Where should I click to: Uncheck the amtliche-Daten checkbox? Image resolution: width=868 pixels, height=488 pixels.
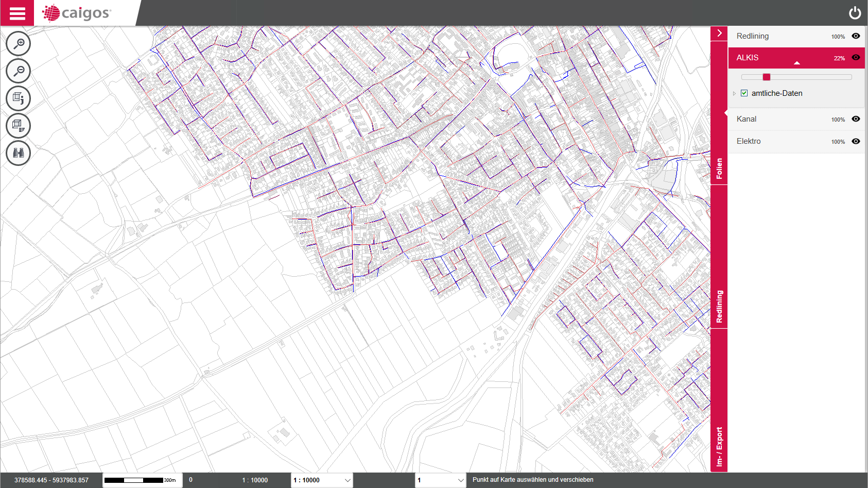(744, 93)
